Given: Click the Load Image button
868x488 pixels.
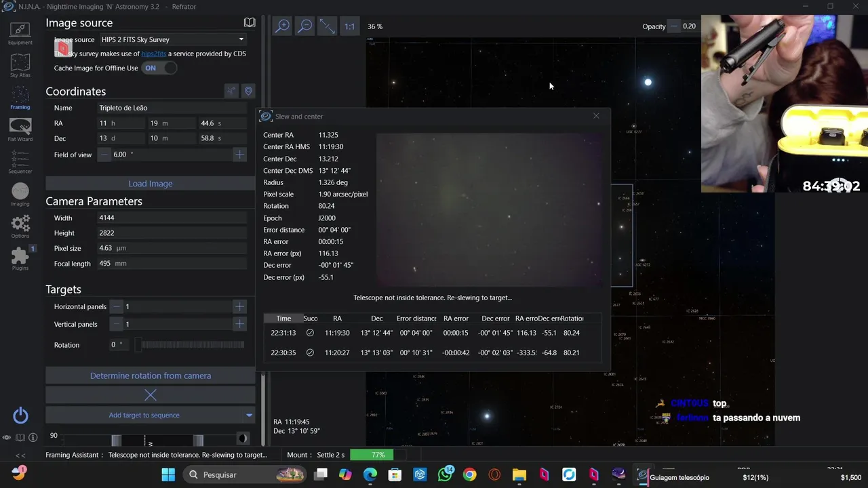Looking at the screenshot, I should pyautogui.click(x=151, y=184).
